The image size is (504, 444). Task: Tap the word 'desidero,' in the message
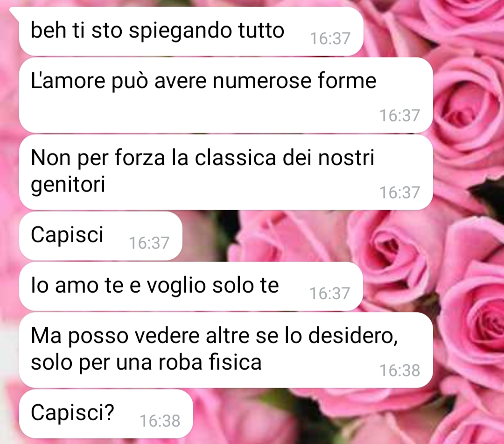[x=353, y=336]
